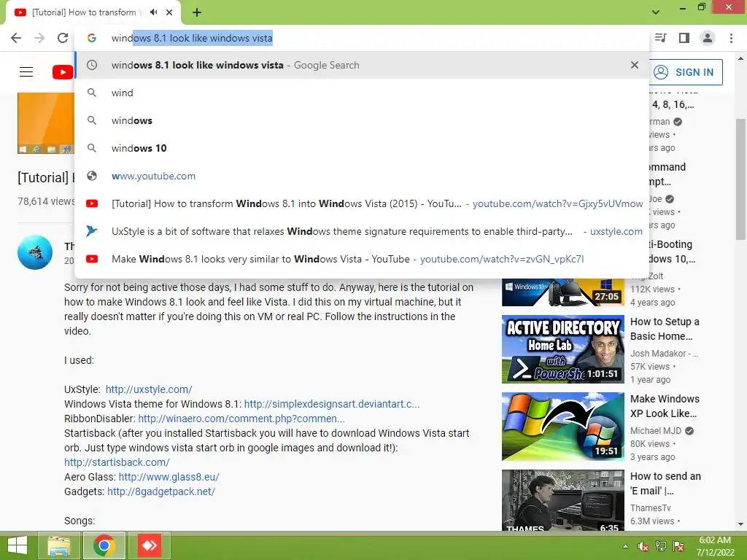The width and height of the screenshot is (747, 560).
Task: Go back with the browser back arrow
Action: pyautogui.click(x=16, y=38)
